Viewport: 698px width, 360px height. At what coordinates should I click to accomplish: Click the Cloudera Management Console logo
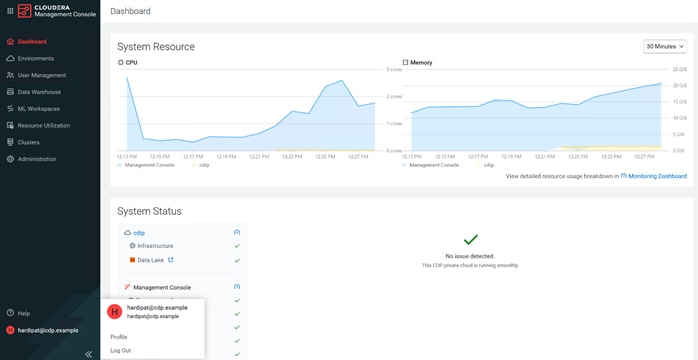tap(57, 11)
